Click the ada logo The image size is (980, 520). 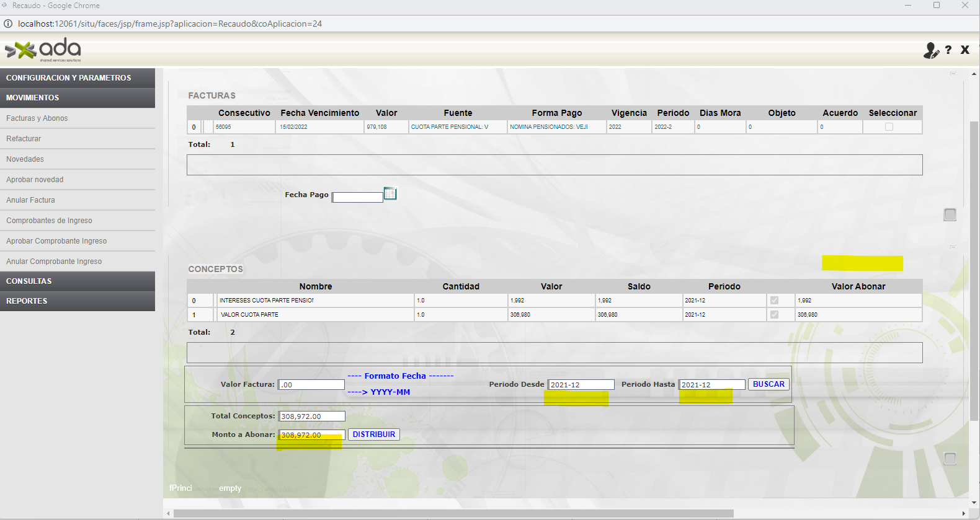(43, 50)
